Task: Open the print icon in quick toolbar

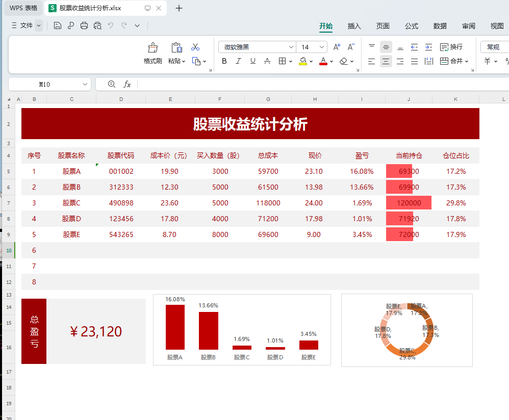Action: point(84,24)
